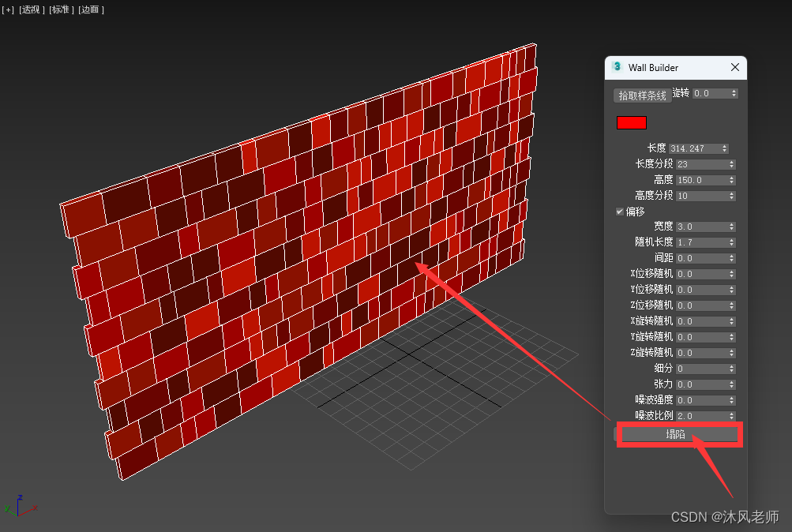Click the 长度分段 field showing 23
This screenshot has height=532, width=792.
[702, 164]
